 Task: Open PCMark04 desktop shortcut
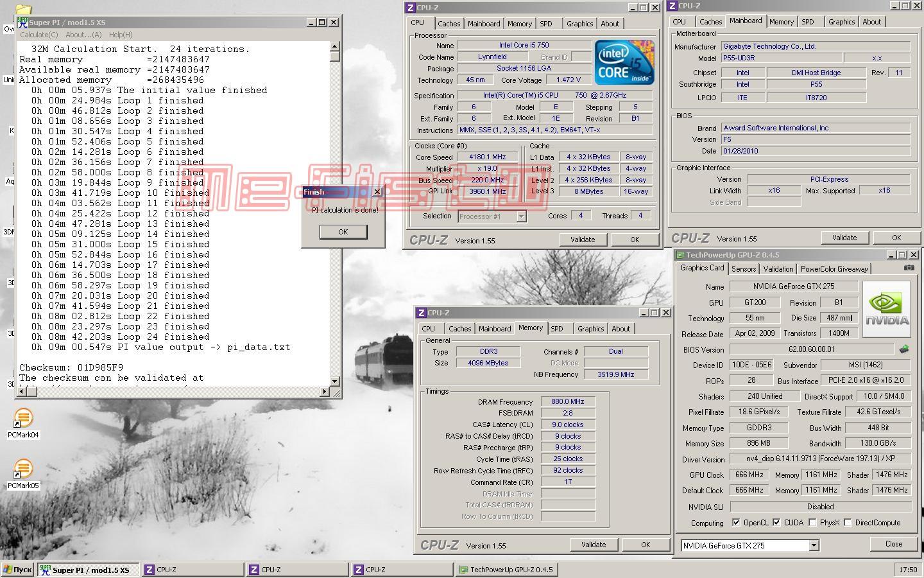coord(23,423)
